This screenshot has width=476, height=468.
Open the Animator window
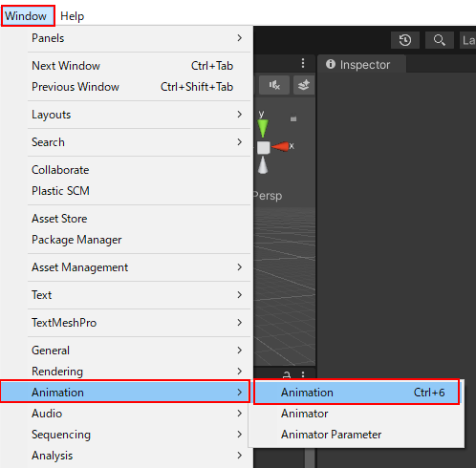[357, 414]
